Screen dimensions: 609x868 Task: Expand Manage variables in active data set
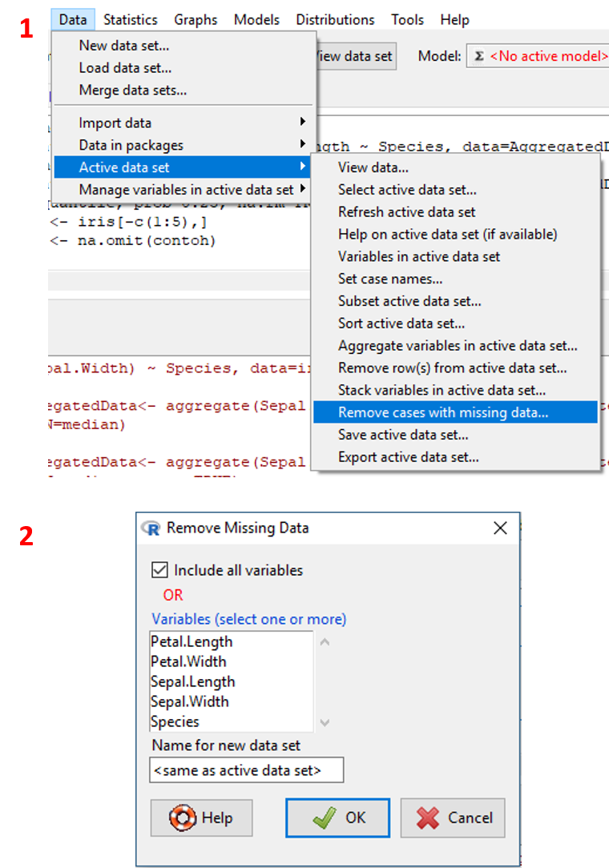pyautogui.click(x=186, y=190)
